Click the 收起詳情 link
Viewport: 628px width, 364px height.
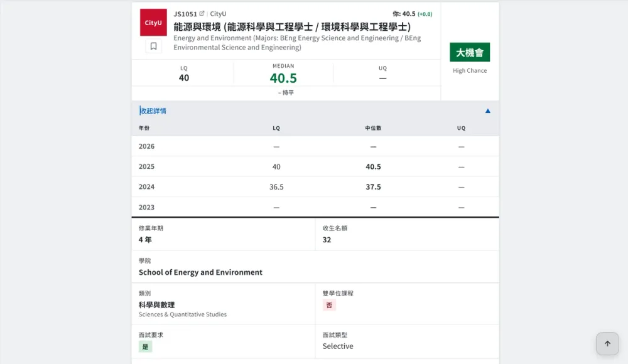coord(153,111)
